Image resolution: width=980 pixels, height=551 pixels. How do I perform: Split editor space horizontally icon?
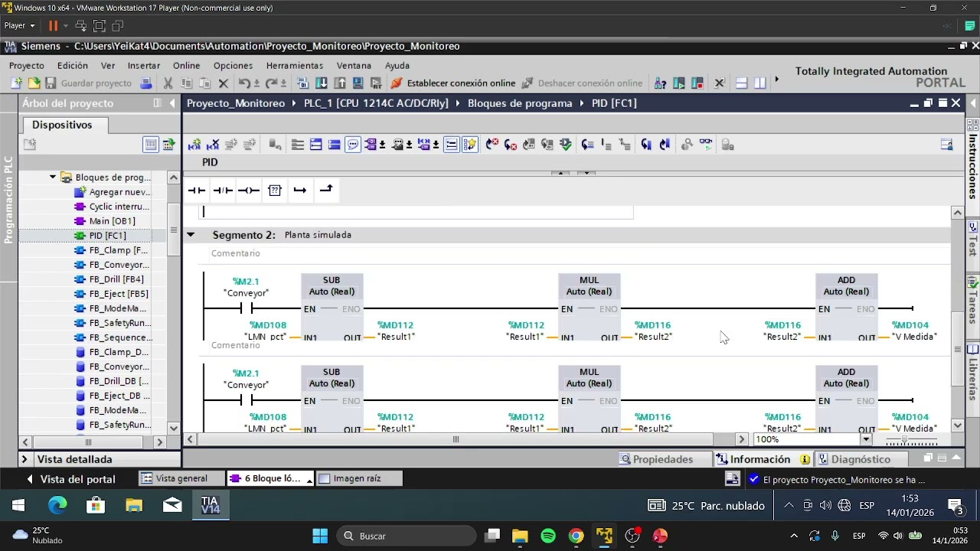[741, 83]
